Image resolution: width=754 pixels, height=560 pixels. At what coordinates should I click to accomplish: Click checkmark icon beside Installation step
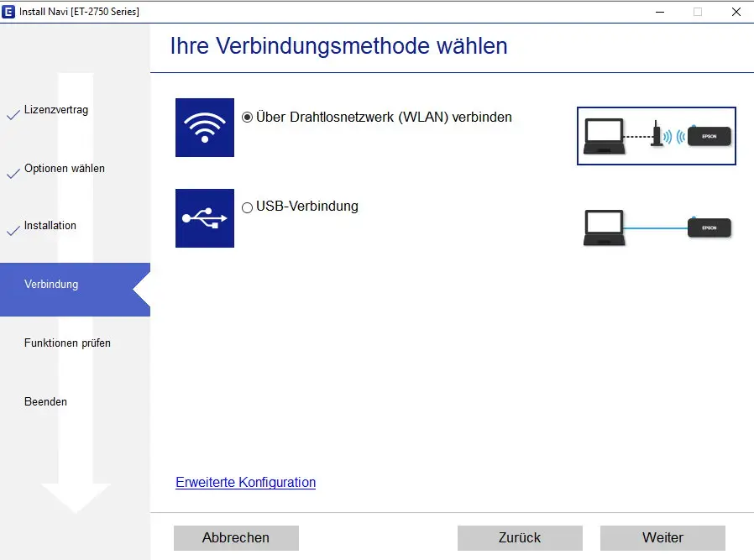(x=13, y=231)
